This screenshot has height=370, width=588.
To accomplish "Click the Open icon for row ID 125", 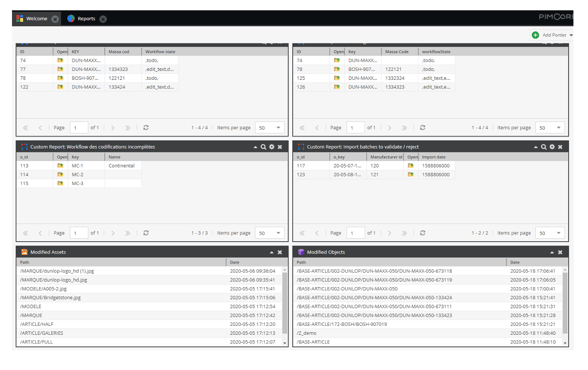I will click(x=337, y=78).
